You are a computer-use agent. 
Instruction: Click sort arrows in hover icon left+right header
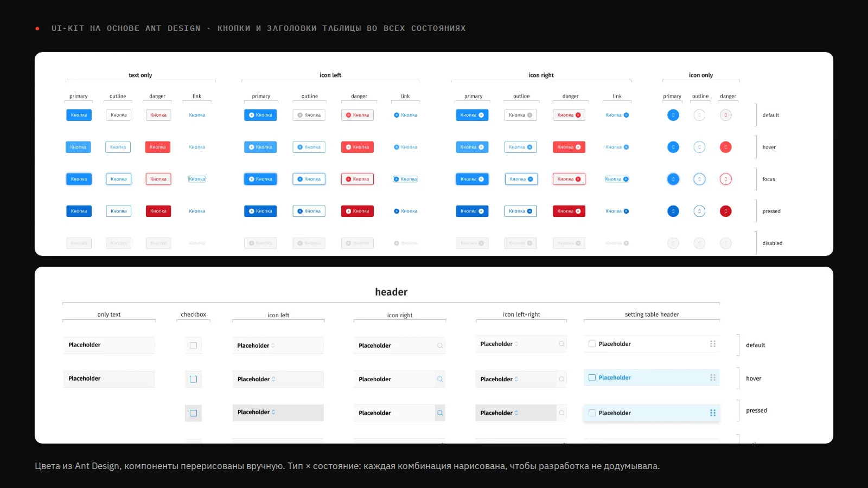point(516,379)
